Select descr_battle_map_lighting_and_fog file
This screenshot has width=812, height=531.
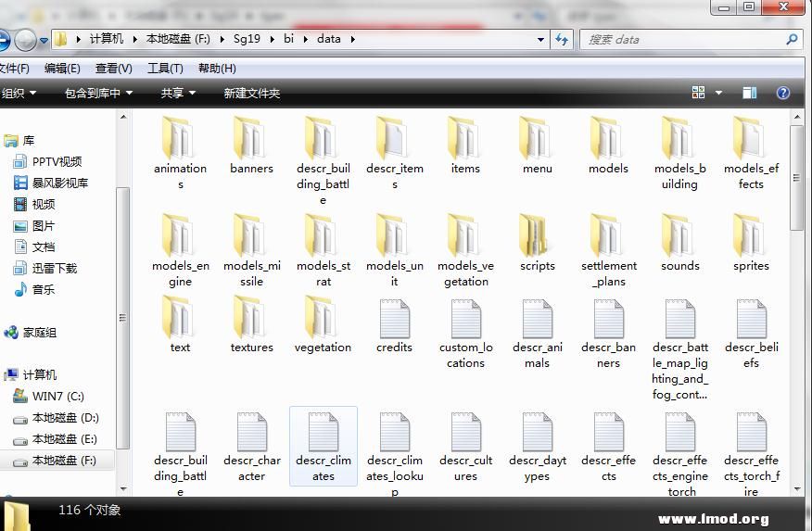(x=679, y=349)
